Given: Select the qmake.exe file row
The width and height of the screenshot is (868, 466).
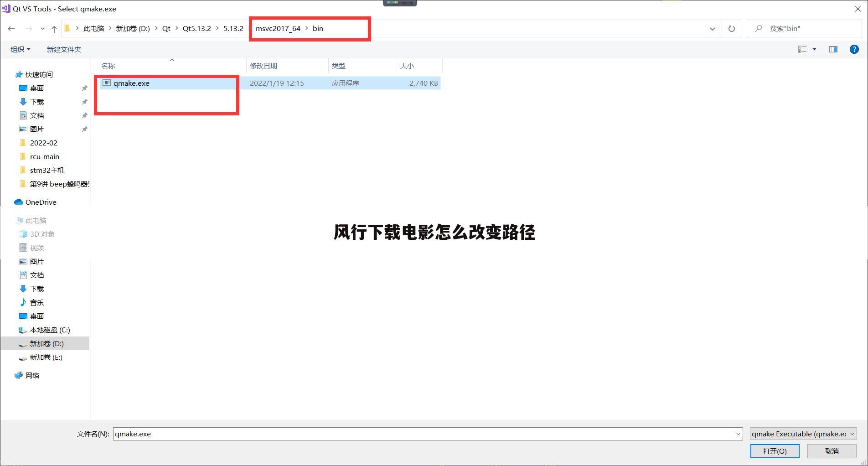Looking at the screenshot, I should click(x=269, y=83).
